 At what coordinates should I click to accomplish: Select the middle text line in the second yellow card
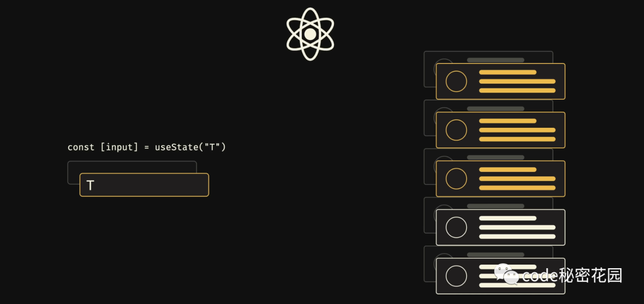tap(517, 130)
